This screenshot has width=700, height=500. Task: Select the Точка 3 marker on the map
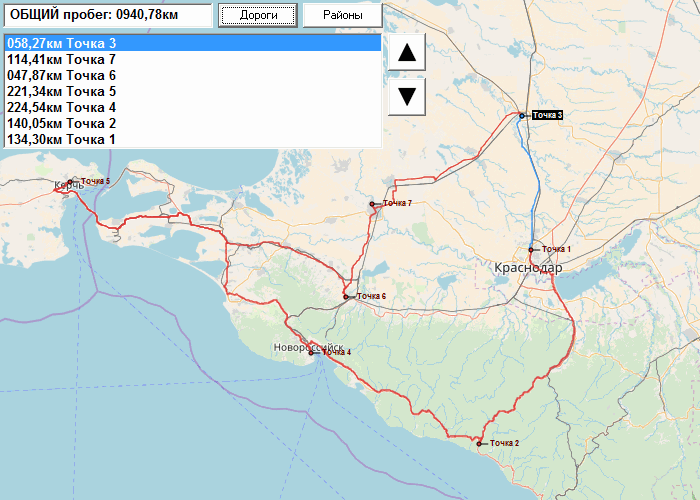click(521, 116)
